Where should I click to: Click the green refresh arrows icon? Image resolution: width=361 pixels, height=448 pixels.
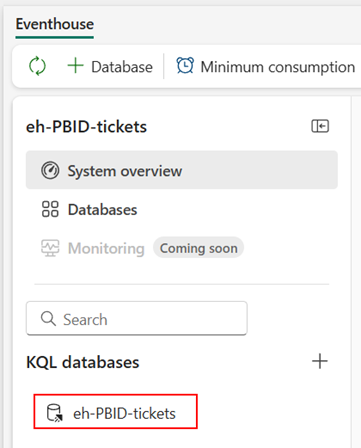point(37,66)
